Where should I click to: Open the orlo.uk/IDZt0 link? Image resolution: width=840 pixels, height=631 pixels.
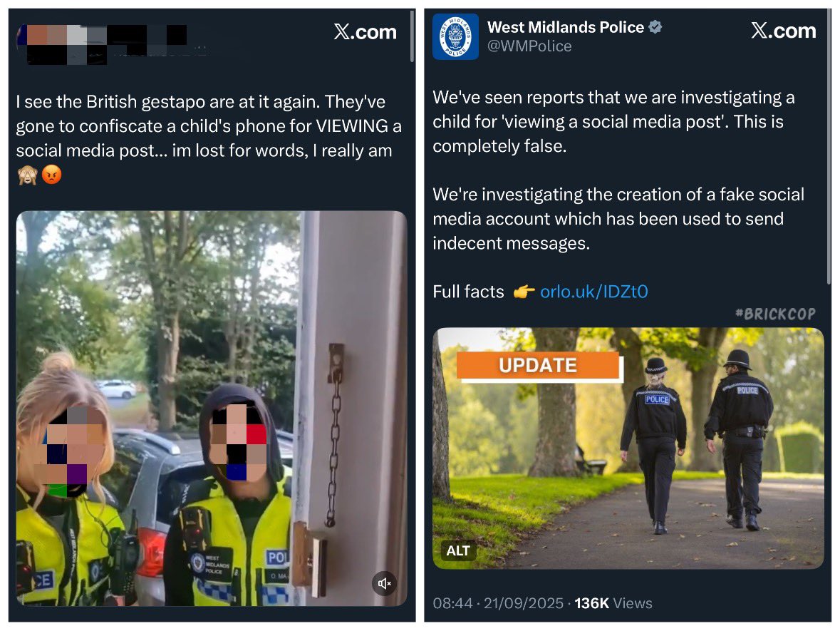(593, 292)
